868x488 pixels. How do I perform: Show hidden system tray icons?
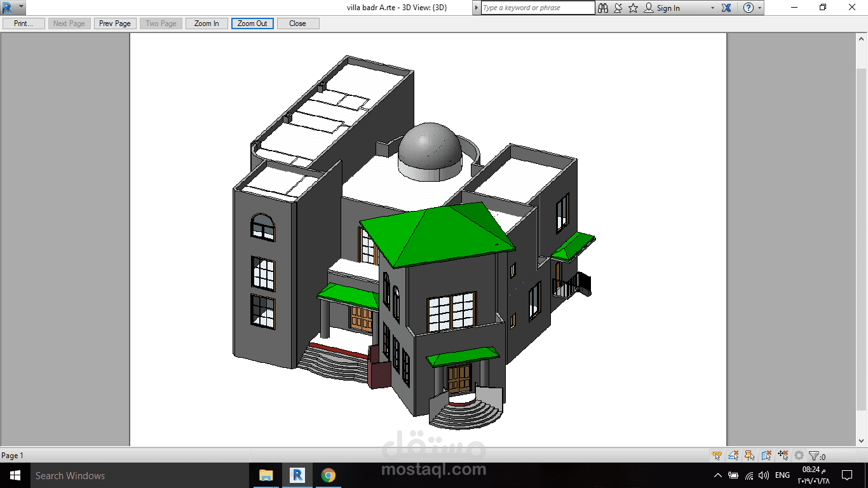[x=718, y=475]
